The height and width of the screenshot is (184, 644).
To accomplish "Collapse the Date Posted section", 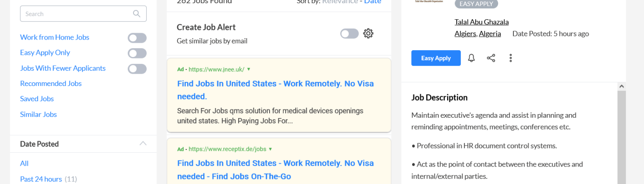I will 143,144.
